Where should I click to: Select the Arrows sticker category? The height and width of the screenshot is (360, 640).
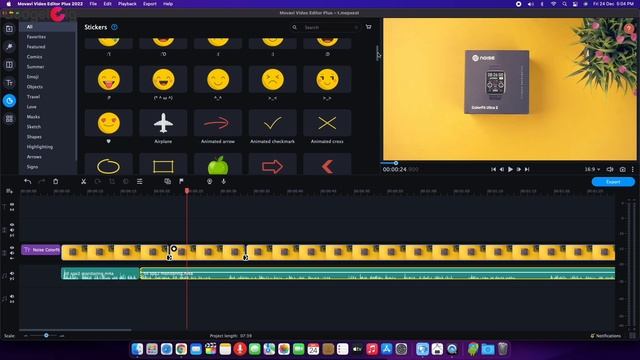[34, 157]
